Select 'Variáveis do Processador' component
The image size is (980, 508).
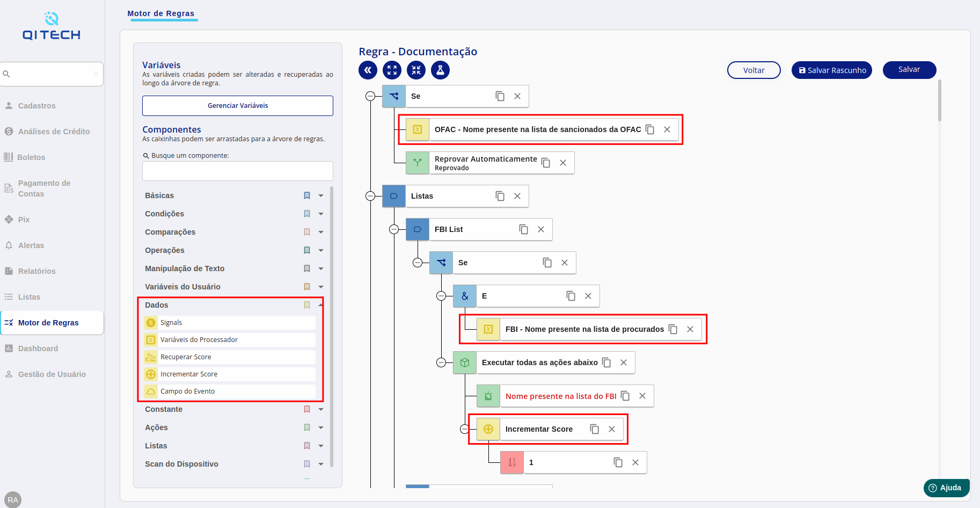click(x=230, y=340)
